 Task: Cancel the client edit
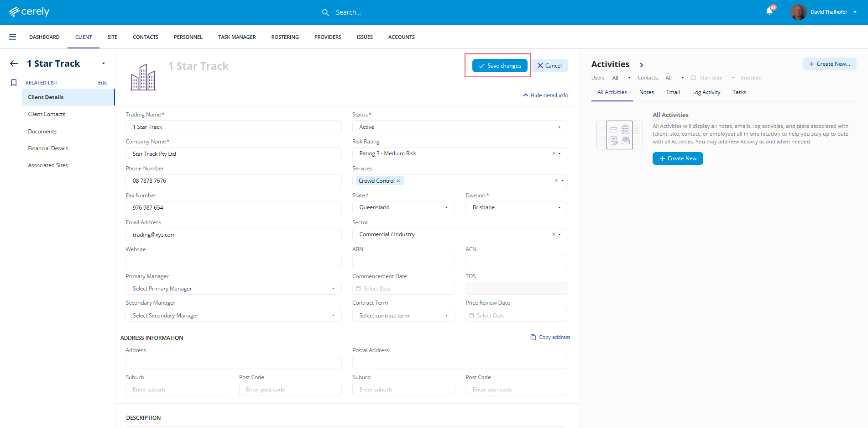tap(549, 66)
